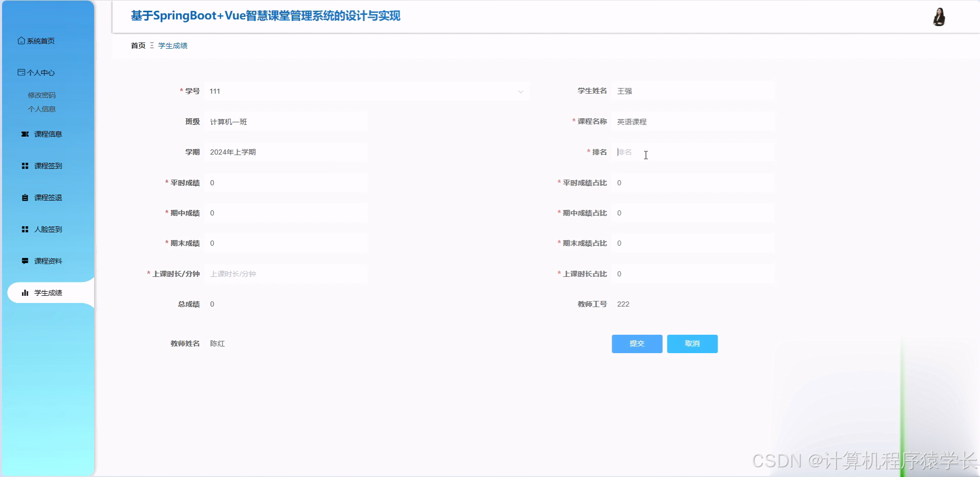Click the 学生成绩 grades chart icon

[x=25, y=293]
